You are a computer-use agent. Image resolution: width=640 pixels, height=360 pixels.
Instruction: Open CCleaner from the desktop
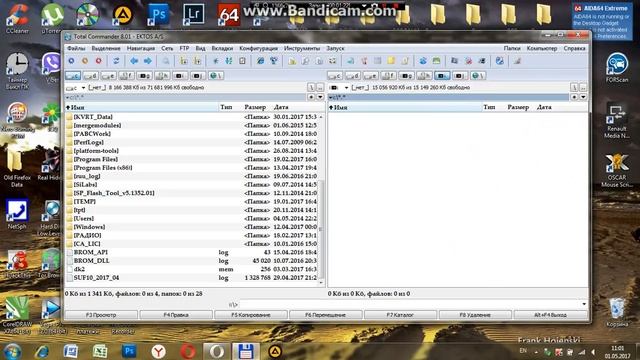pos(17,18)
